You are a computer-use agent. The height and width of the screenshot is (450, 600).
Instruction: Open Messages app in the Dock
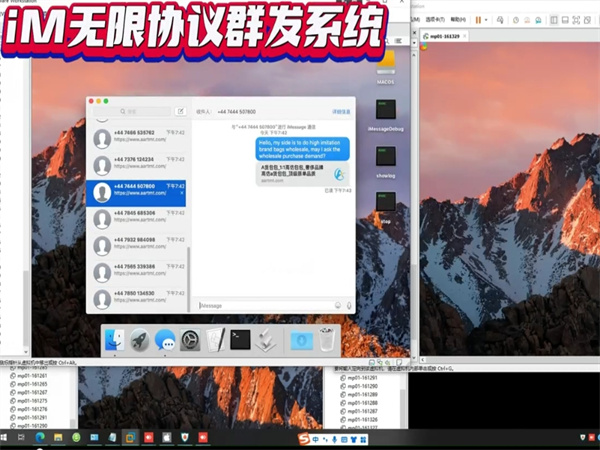coord(165,341)
